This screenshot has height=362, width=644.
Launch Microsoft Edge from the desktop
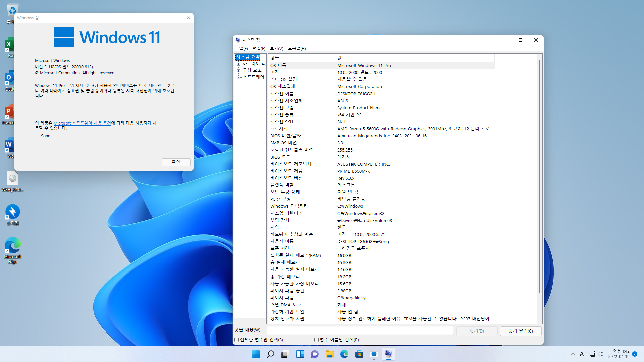click(13, 250)
